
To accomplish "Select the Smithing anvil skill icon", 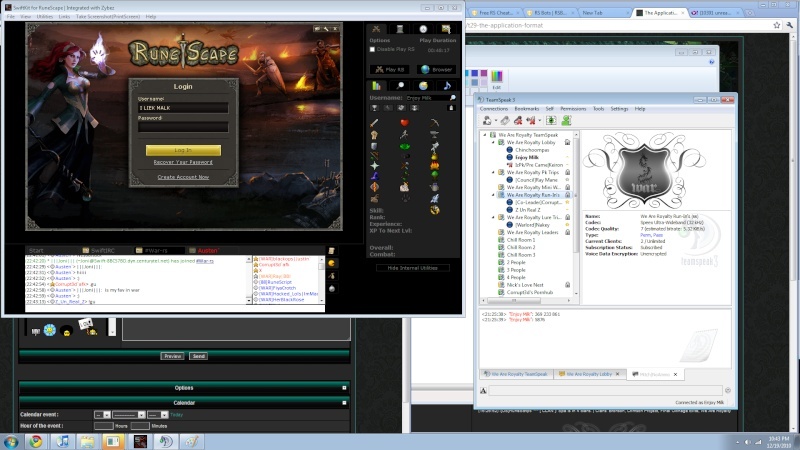I will click(x=434, y=135).
